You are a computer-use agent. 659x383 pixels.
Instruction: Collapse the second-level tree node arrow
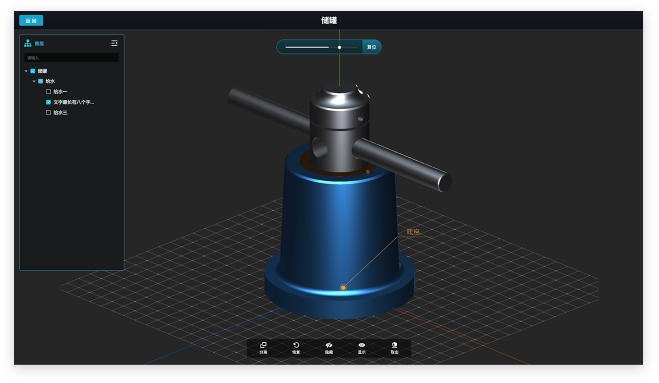pyautogui.click(x=34, y=81)
